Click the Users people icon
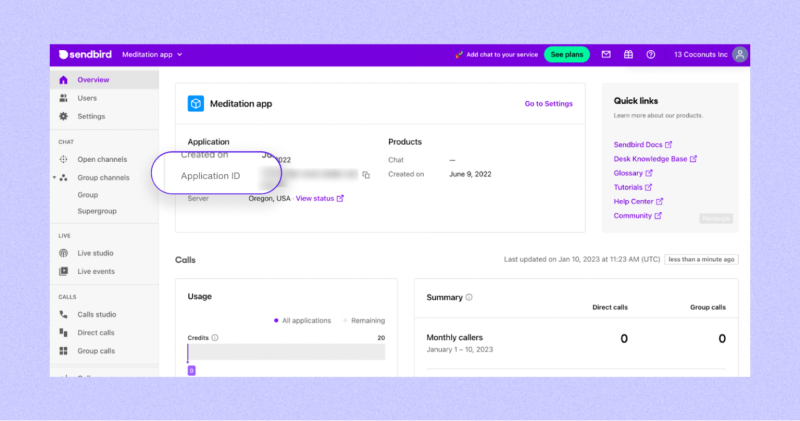The height and width of the screenshot is (421, 800). point(63,98)
